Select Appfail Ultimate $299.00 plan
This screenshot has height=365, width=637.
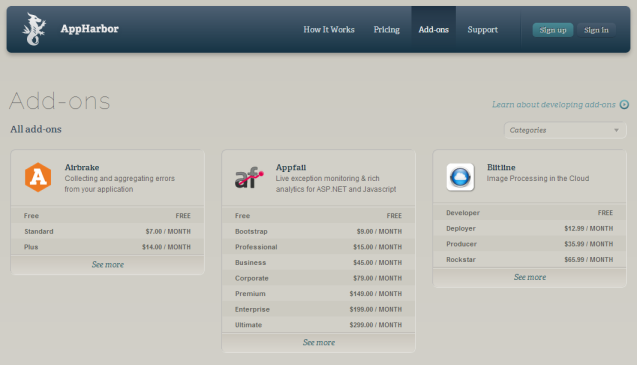319,325
